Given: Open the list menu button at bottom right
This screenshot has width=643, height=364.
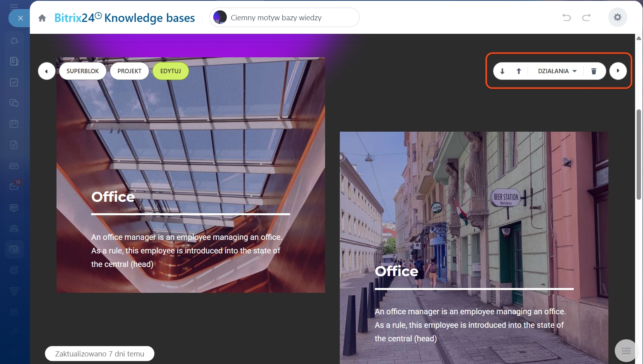Looking at the screenshot, I should (626, 350).
